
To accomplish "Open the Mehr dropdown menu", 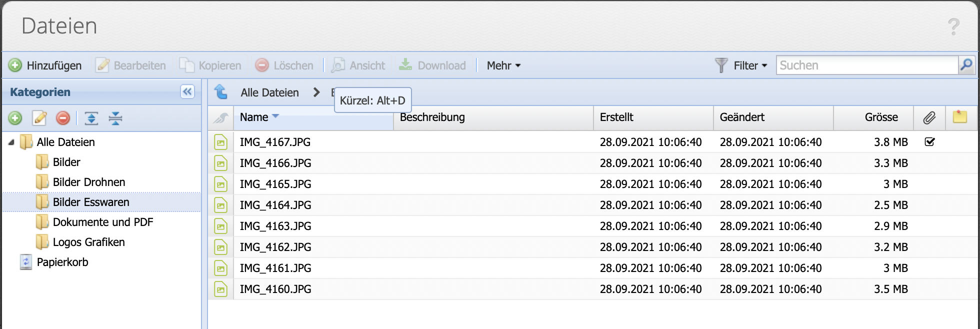I will (x=503, y=65).
